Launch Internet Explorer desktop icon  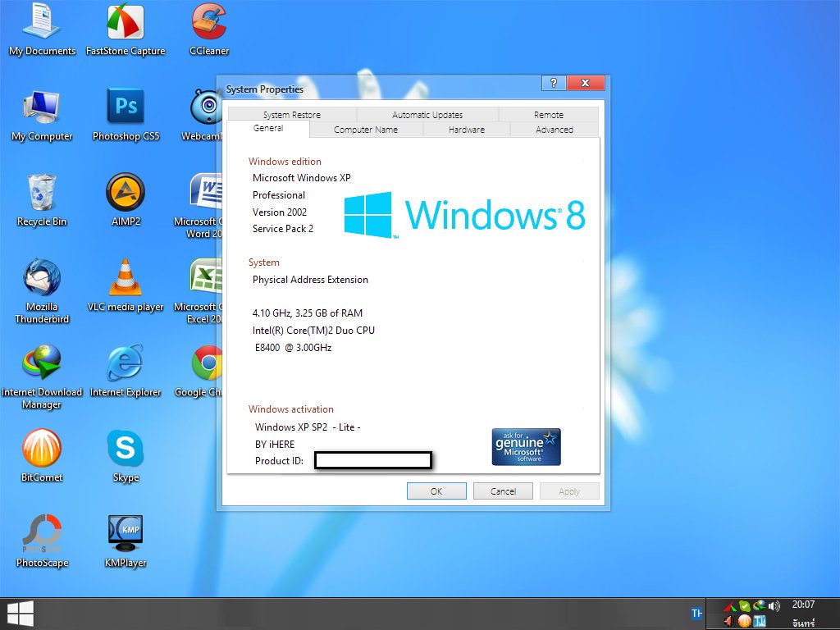[126, 372]
